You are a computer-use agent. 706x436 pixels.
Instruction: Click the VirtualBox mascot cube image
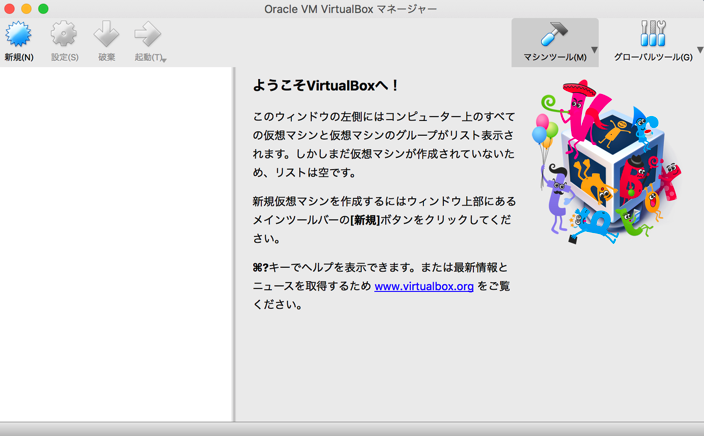pyautogui.click(x=606, y=162)
